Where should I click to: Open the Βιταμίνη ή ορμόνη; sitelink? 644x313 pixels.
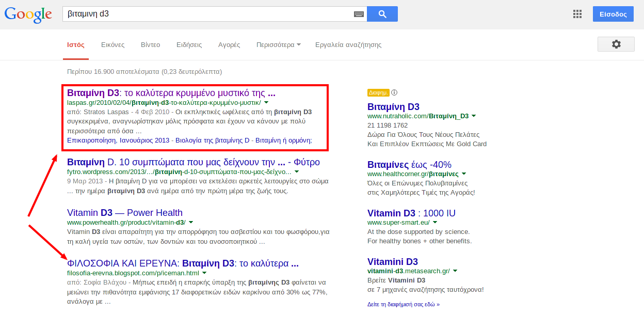[284, 140]
